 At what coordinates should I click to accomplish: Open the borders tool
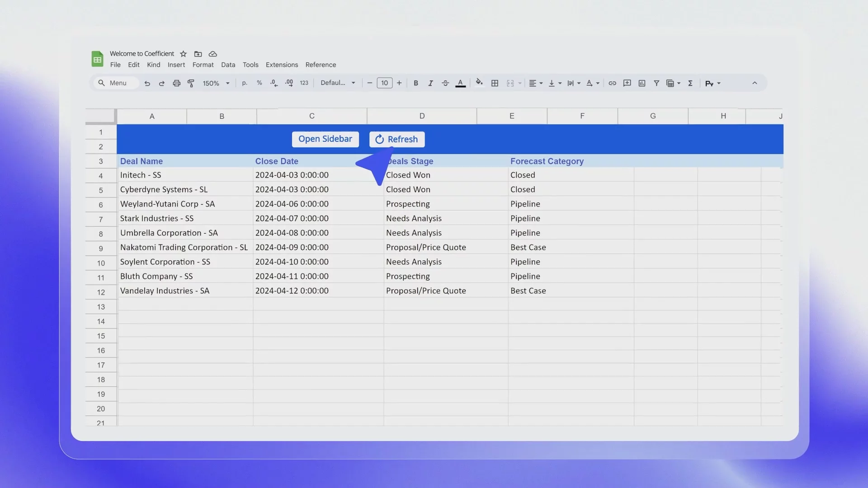tap(495, 83)
